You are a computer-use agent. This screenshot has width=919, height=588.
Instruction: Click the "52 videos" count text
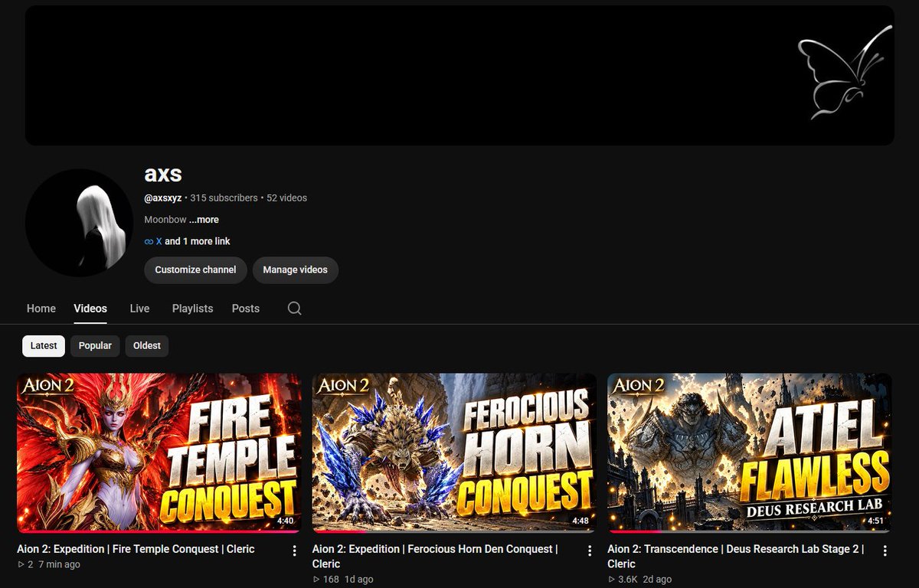click(x=287, y=198)
